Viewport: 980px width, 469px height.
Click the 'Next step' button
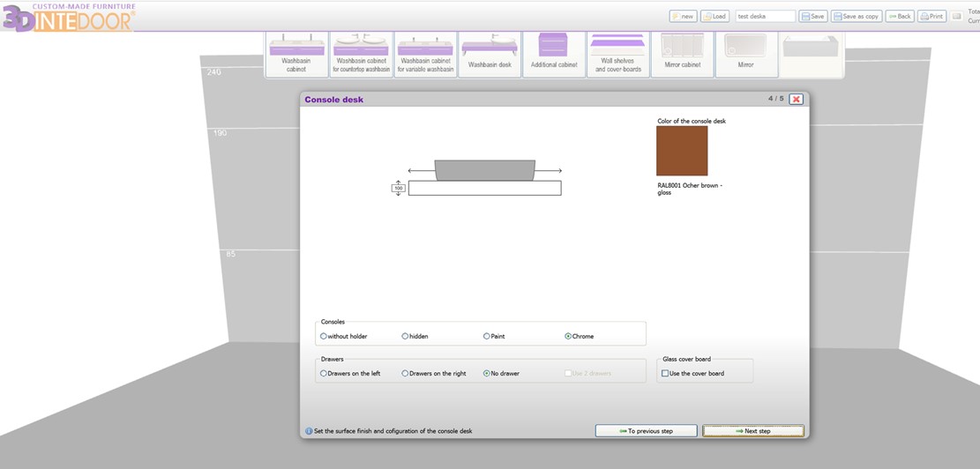752,431
